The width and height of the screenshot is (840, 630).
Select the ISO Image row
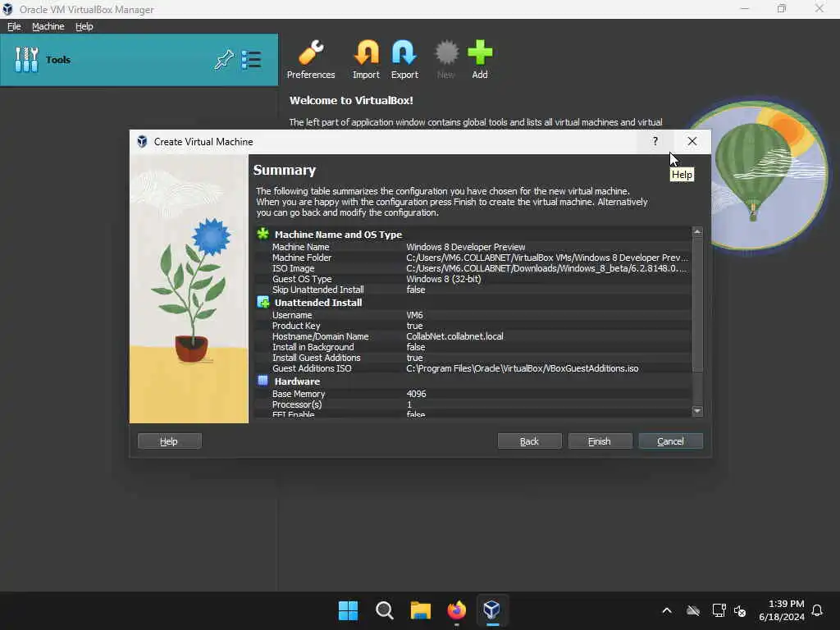[473, 268]
